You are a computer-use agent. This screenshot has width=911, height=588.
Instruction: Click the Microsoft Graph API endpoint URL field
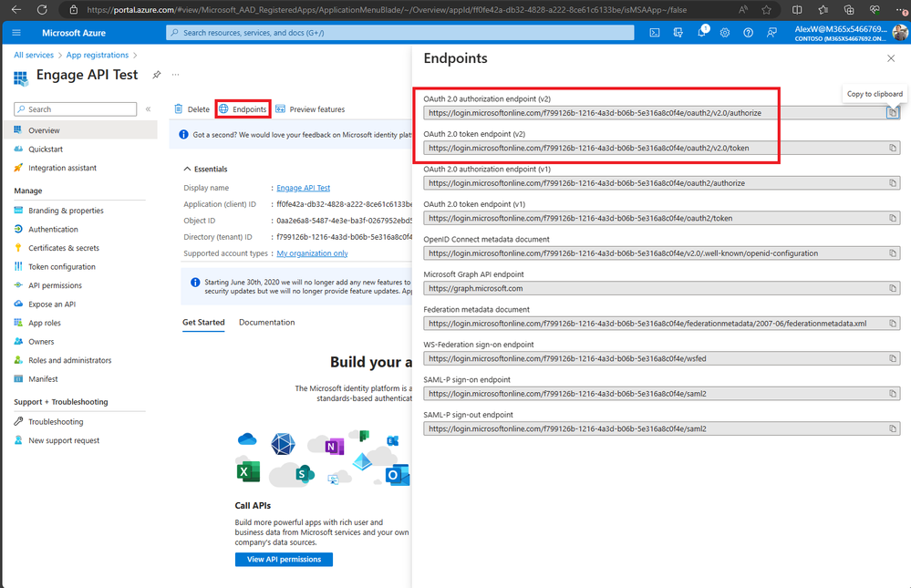pyautogui.click(x=662, y=288)
